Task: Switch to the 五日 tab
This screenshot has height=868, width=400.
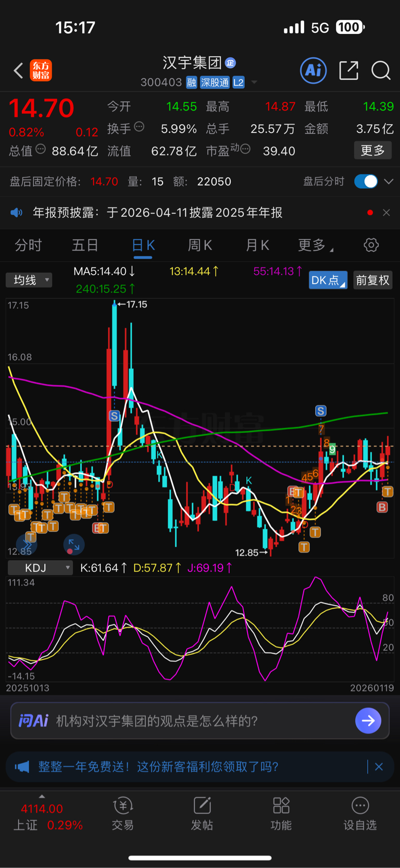Action: (x=85, y=245)
